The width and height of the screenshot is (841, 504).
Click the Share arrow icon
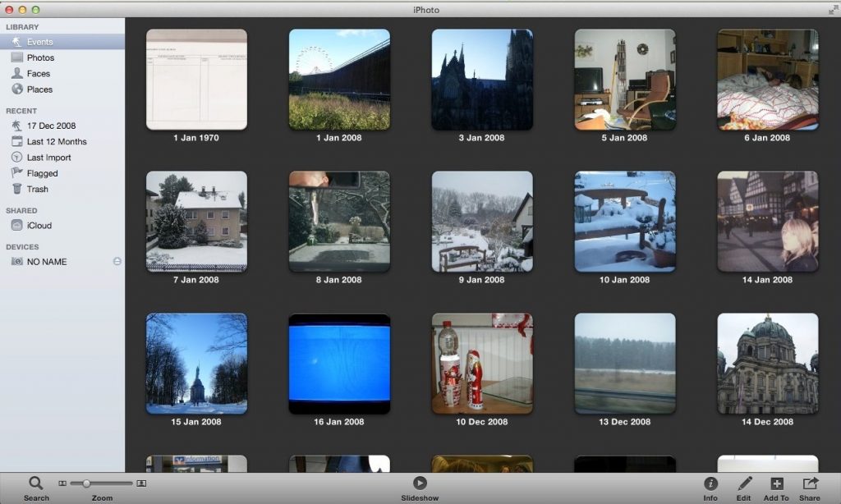click(x=810, y=483)
